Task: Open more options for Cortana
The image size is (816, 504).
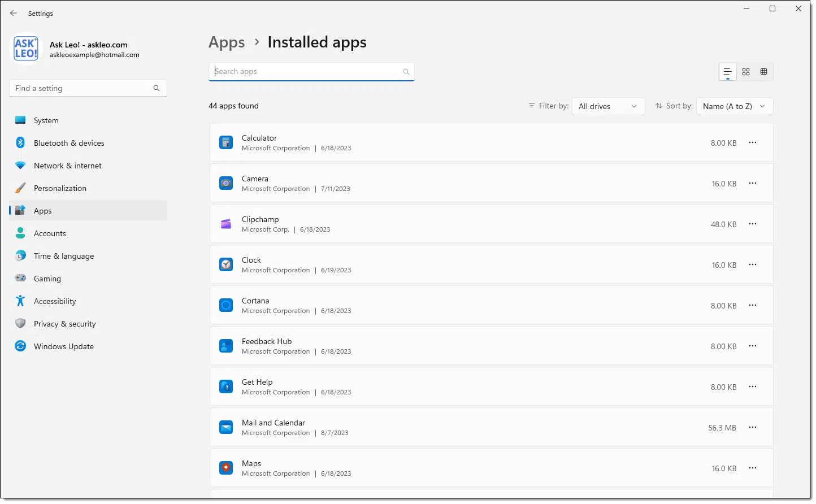Action: coord(753,305)
